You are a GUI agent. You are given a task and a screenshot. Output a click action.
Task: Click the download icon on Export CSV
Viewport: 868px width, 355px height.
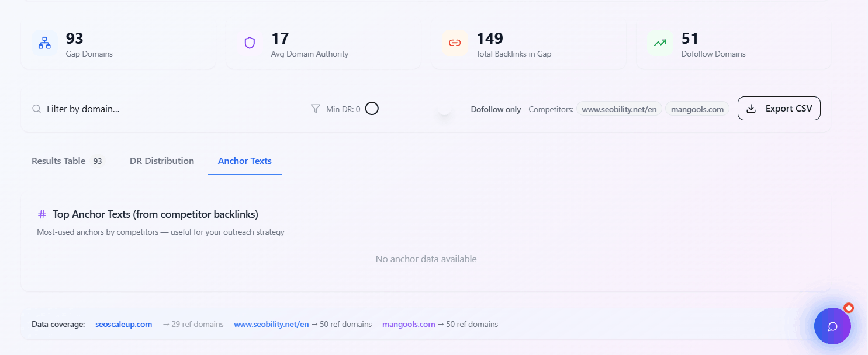pyautogui.click(x=750, y=108)
